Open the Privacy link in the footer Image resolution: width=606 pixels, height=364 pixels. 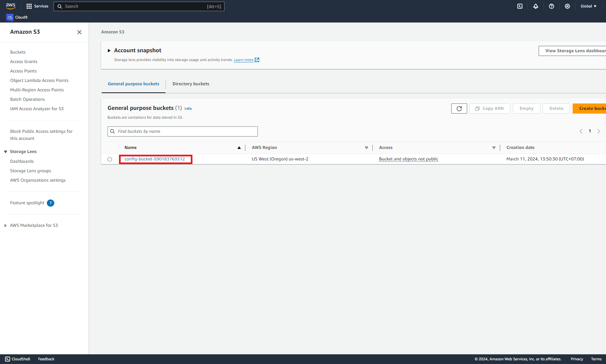[x=577, y=359]
